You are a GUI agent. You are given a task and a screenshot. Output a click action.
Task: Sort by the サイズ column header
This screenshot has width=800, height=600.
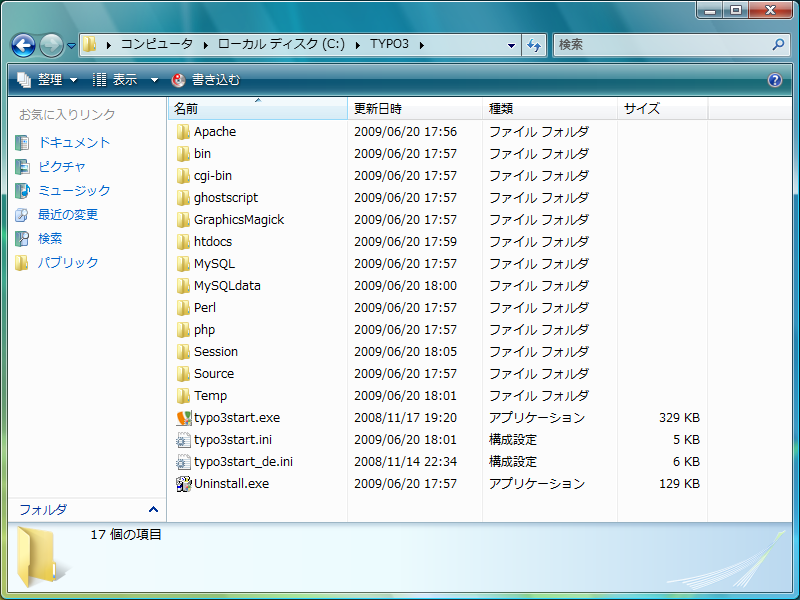pos(662,108)
